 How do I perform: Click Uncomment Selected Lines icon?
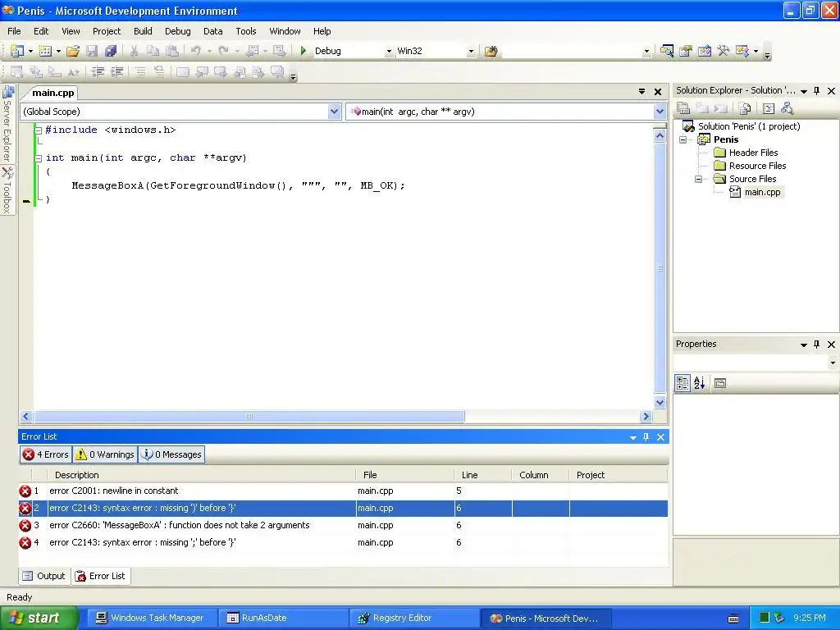tap(159, 71)
